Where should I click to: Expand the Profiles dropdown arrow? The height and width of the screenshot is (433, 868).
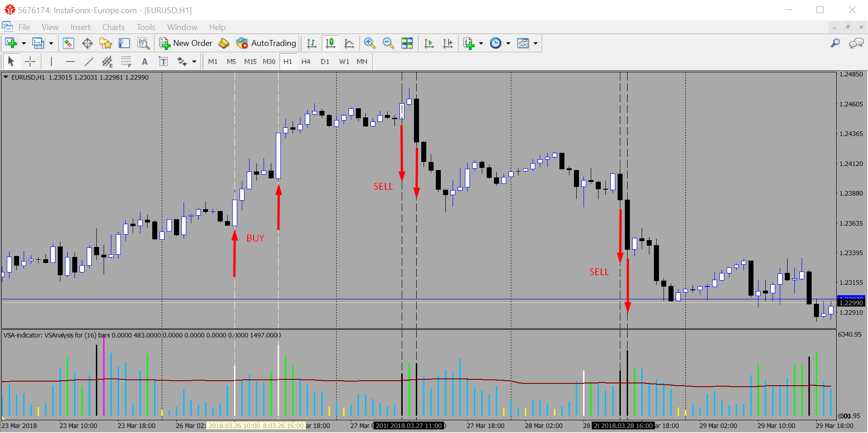(x=51, y=44)
